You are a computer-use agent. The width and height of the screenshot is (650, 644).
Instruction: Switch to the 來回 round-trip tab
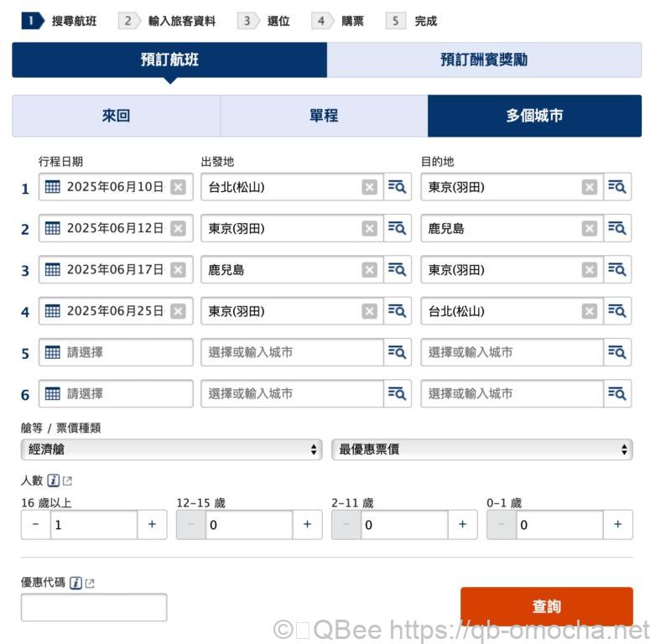pos(116,116)
